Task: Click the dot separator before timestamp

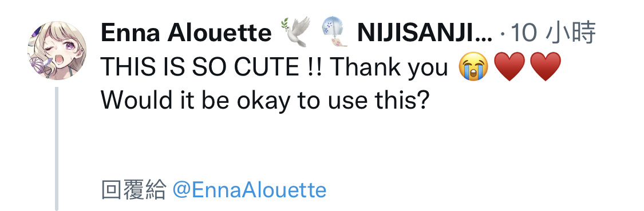Action: click(503, 34)
